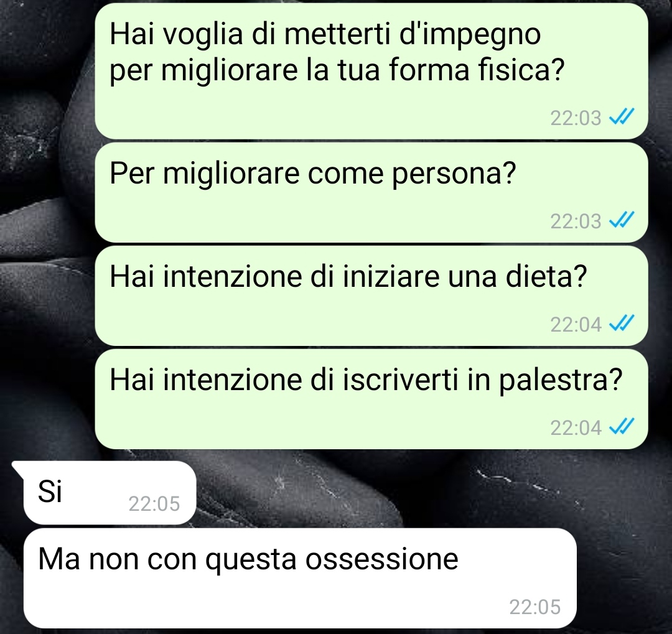This screenshot has width=672, height=634.
Task: Tap the word 'ossessione' in the last message
Action: (382, 559)
